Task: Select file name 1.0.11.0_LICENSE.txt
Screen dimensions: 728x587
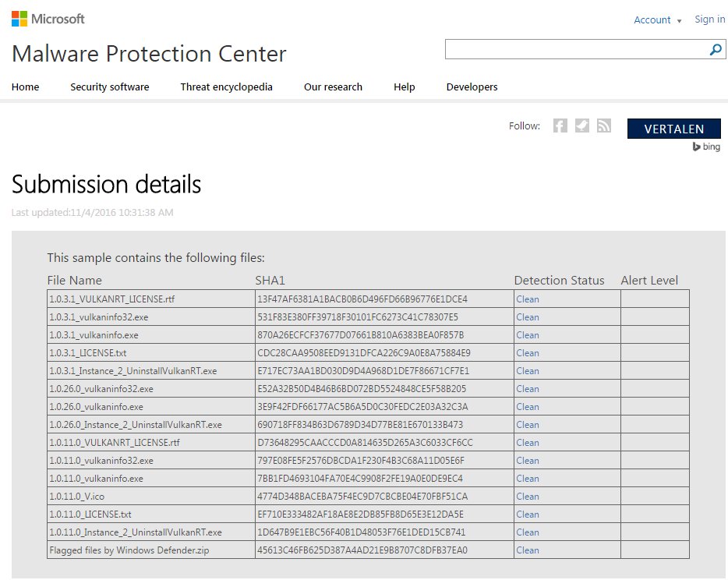Action: (90, 514)
